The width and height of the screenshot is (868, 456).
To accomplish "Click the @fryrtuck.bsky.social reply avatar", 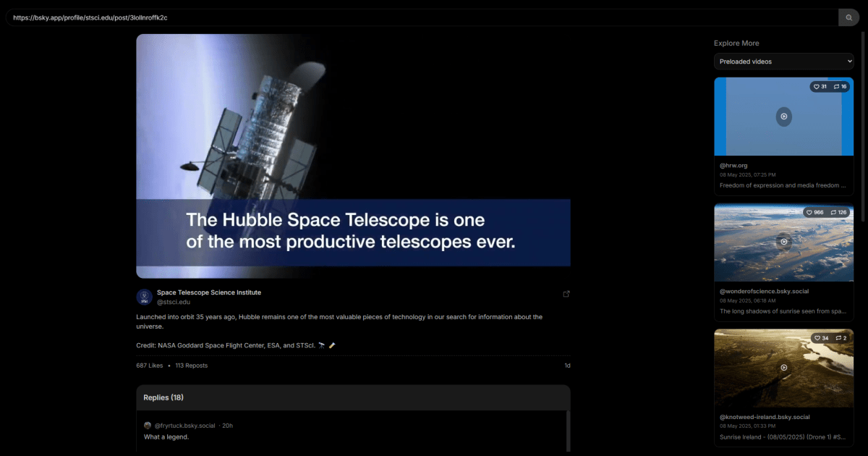I will [148, 426].
